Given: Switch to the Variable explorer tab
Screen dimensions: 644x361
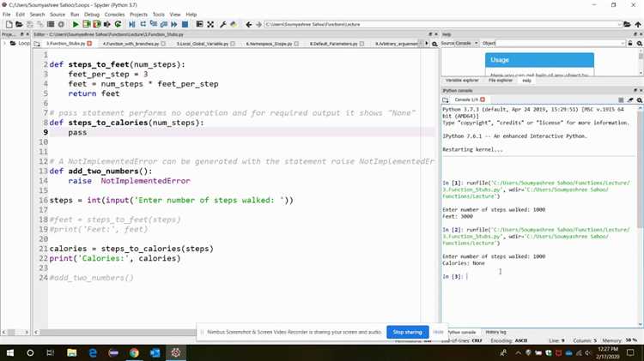Looking at the screenshot, I should pos(462,81).
